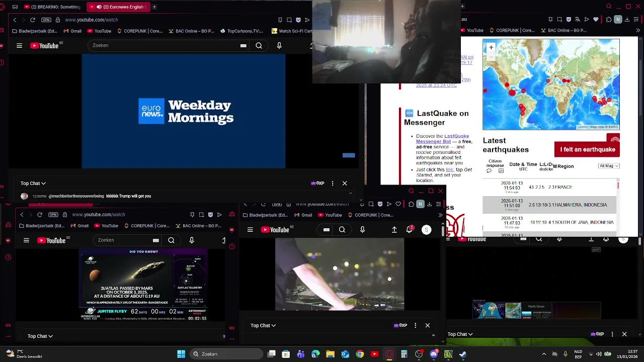
Task: Open downloads icon in earthquake browser toolbar
Action: [x=627, y=20]
